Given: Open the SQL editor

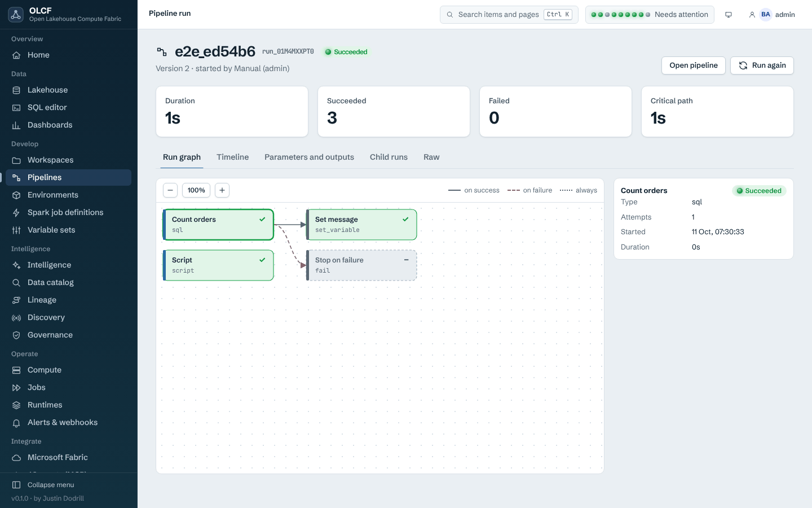Looking at the screenshot, I should tap(68, 107).
